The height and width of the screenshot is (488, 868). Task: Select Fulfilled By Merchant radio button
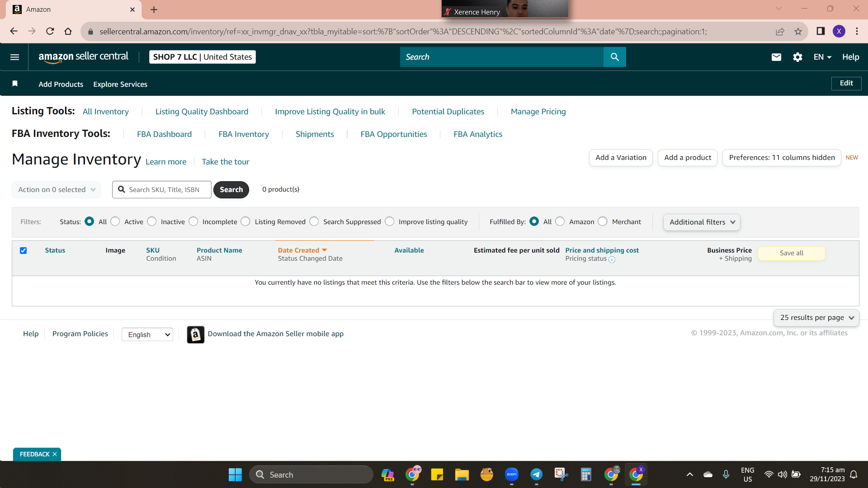point(603,221)
